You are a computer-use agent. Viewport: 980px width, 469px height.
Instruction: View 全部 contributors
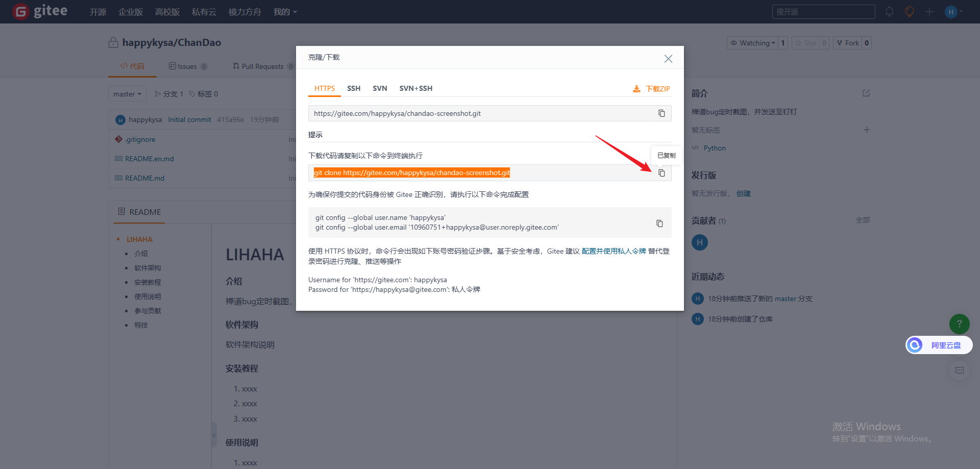click(863, 220)
